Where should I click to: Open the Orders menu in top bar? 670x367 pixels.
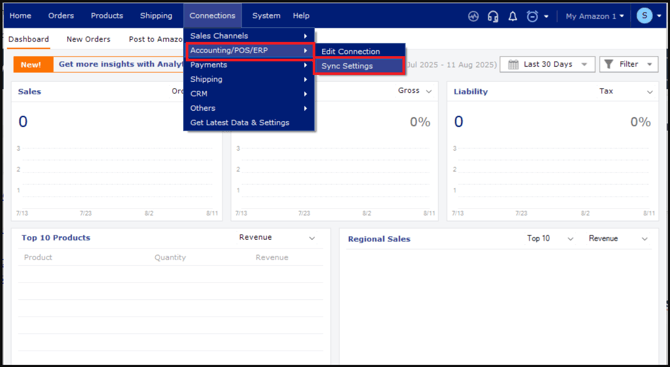pos(61,16)
